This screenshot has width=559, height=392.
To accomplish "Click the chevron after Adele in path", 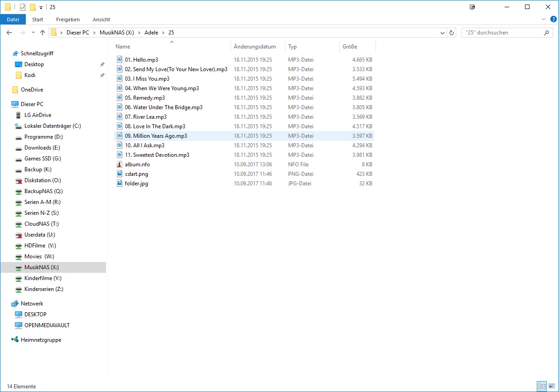I will pos(164,33).
